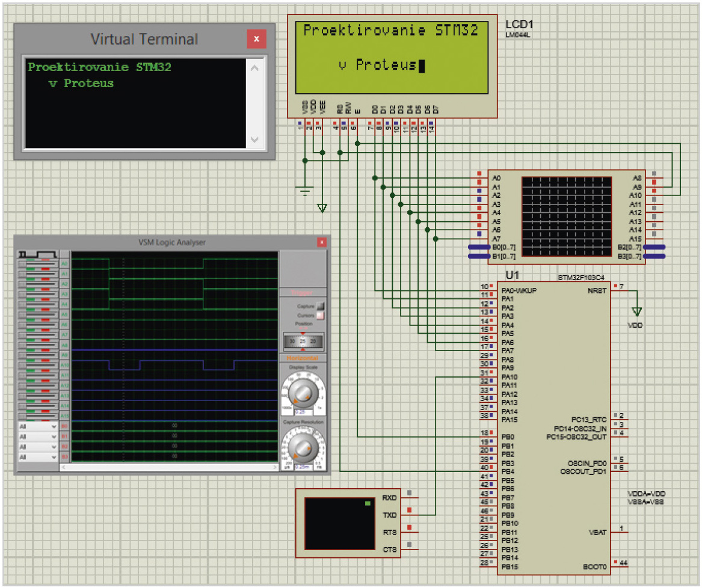Click the OSCIN_PD0 pin label on U1
The width and height of the screenshot is (702, 588).
[x=587, y=463]
